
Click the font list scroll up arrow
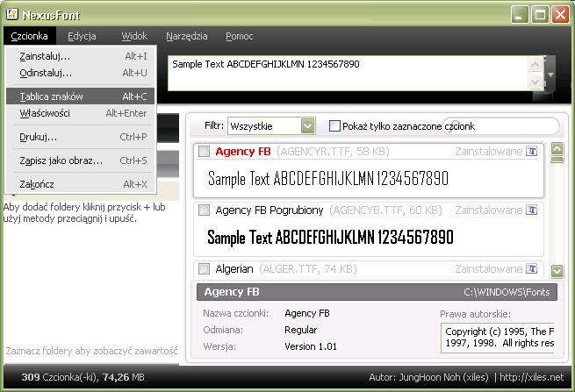click(x=557, y=148)
